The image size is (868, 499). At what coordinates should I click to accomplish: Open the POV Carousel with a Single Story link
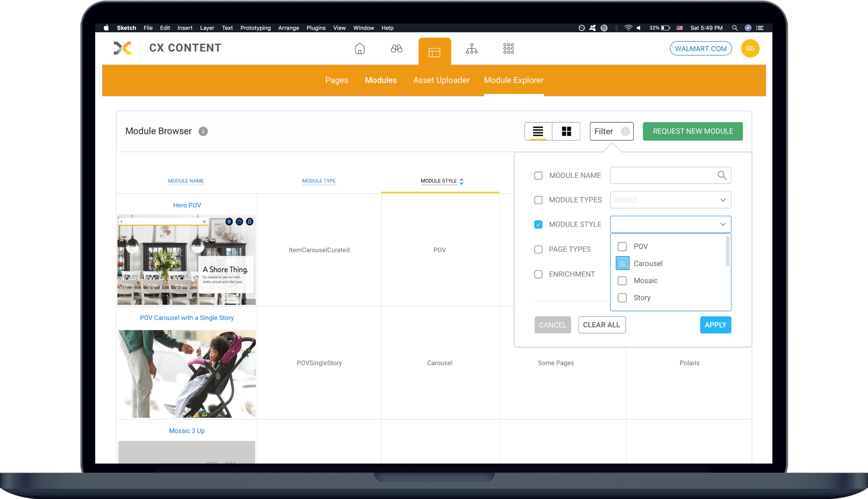click(x=186, y=318)
